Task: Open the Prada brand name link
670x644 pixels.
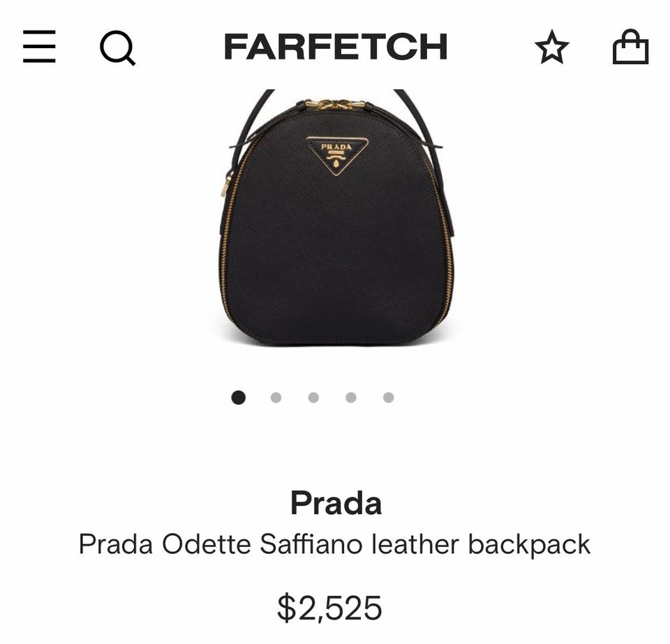Action: click(336, 503)
